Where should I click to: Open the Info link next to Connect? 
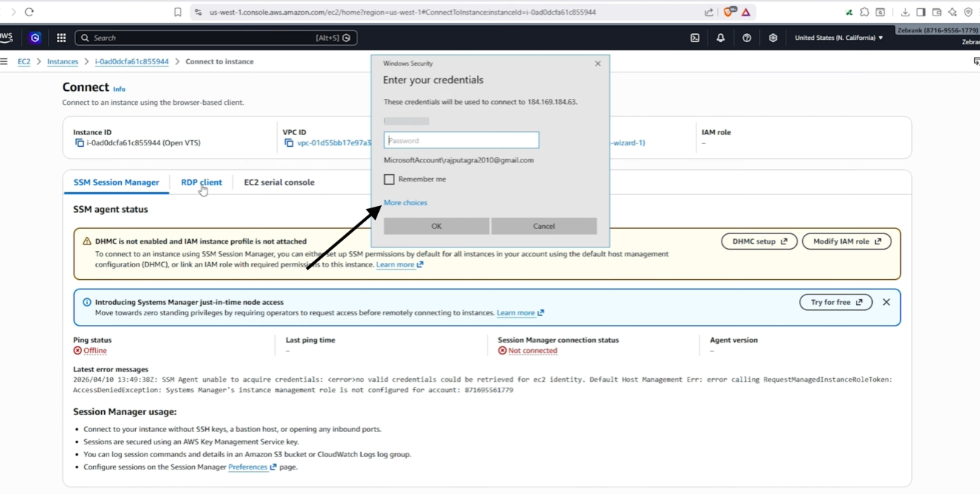tap(119, 89)
